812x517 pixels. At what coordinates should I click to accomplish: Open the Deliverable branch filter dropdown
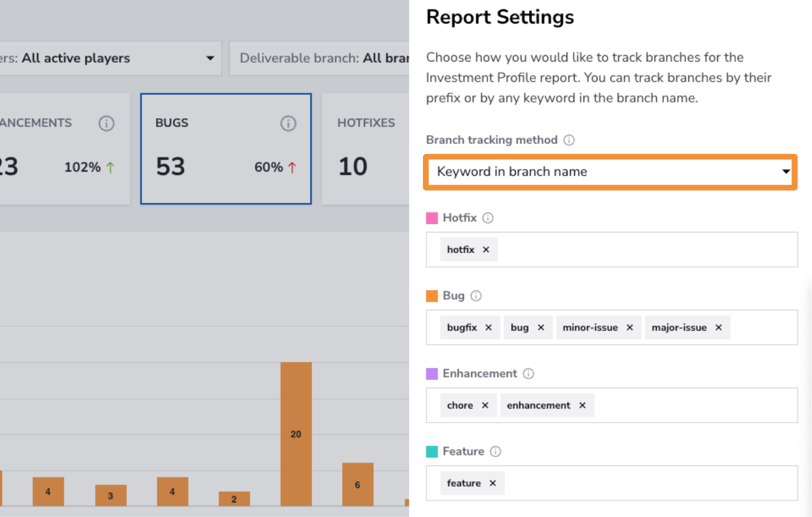[319, 58]
